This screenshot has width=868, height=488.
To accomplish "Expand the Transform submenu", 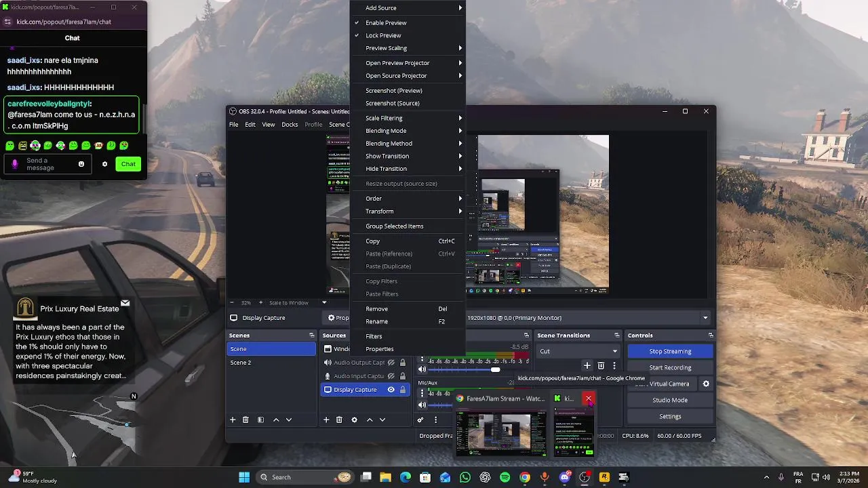I will (408, 211).
